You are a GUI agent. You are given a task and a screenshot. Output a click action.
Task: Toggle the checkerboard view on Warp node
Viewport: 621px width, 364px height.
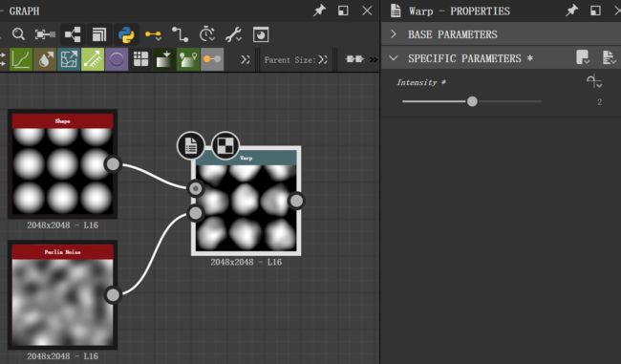pos(225,145)
